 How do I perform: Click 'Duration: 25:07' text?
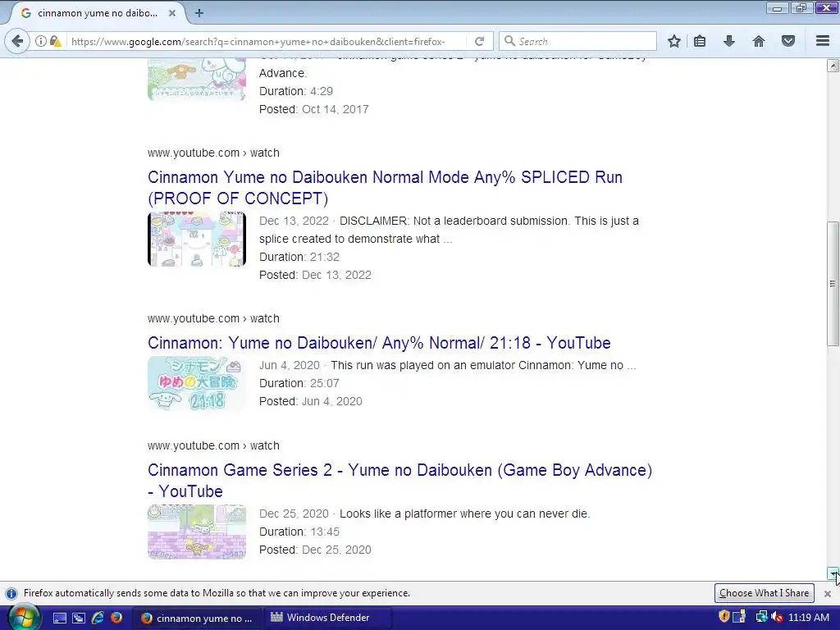[299, 383]
